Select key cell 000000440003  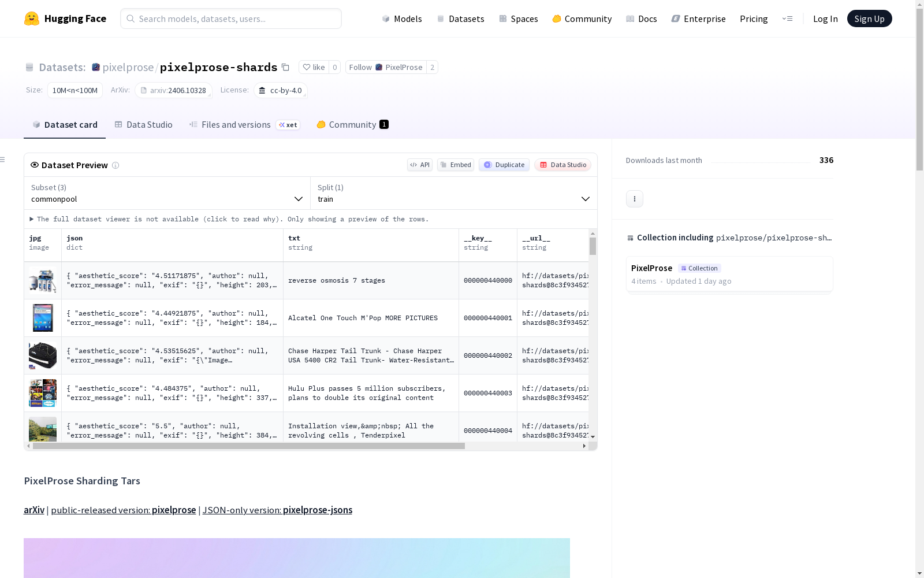click(x=488, y=393)
